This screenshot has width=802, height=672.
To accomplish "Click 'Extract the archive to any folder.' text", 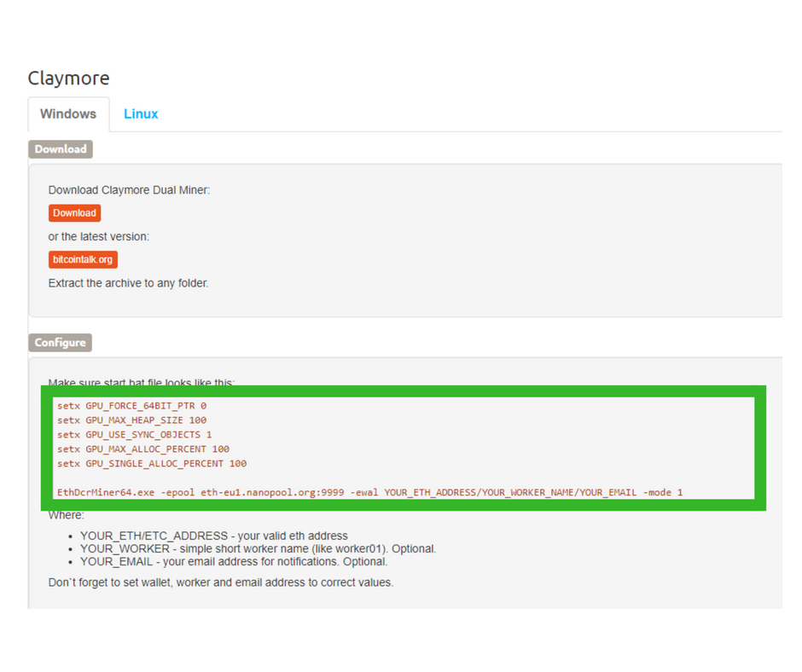I will pos(128,283).
